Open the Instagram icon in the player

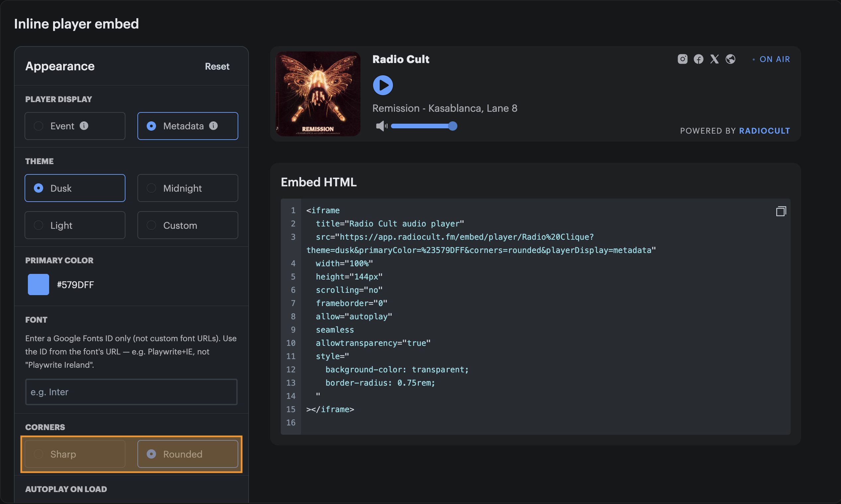(x=682, y=59)
